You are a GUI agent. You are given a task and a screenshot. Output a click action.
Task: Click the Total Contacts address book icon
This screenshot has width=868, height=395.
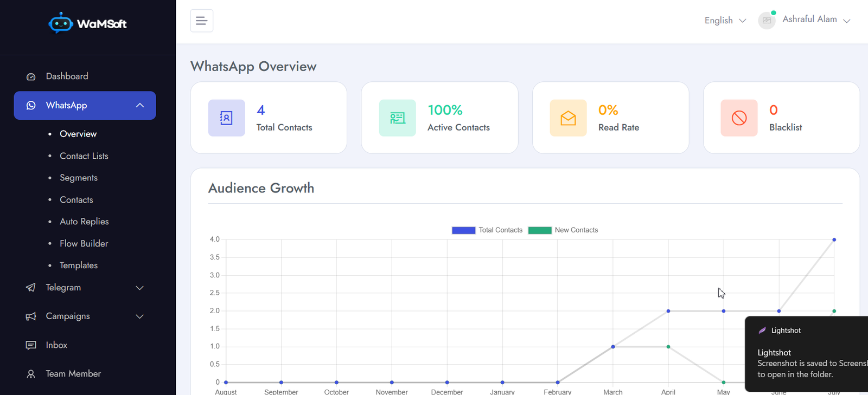(x=227, y=118)
